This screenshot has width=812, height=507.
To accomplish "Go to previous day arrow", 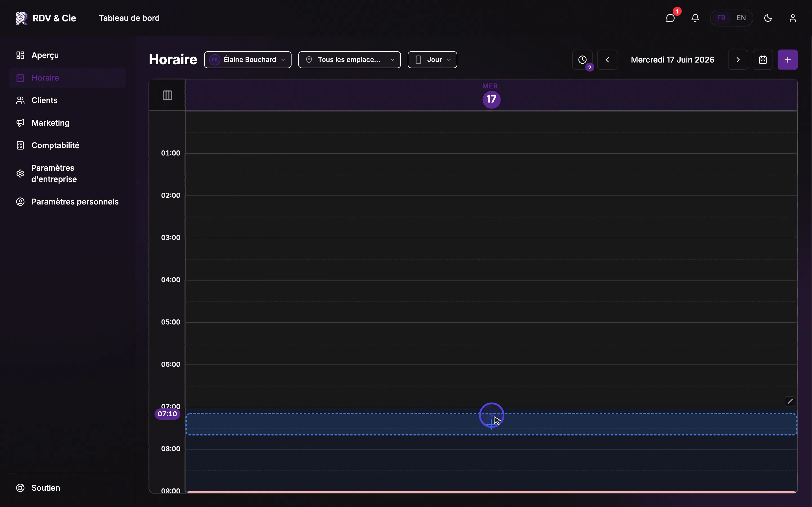I will pyautogui.click(x=607, y=60).
